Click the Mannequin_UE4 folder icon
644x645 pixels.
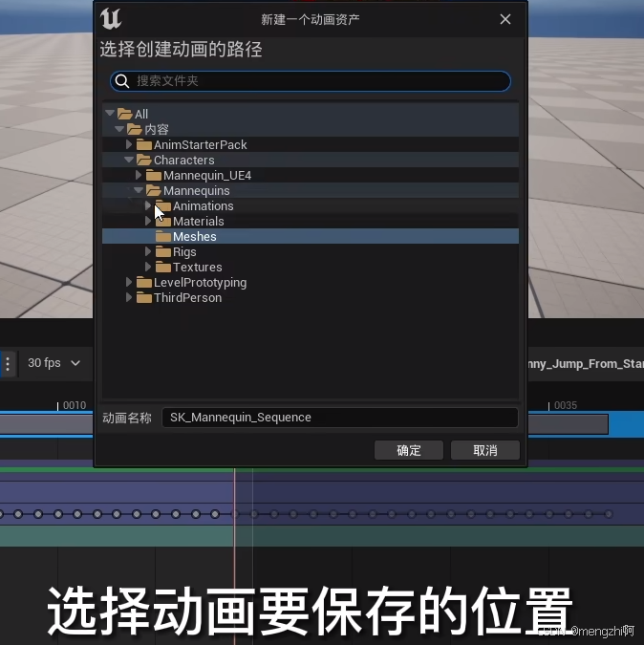point(154,175)
